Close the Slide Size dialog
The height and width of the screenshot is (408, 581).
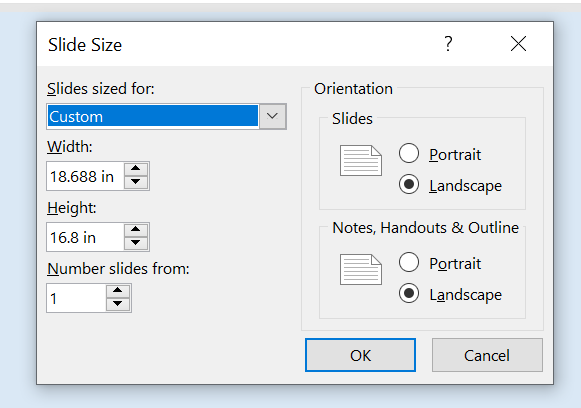[x=518, y=44]
